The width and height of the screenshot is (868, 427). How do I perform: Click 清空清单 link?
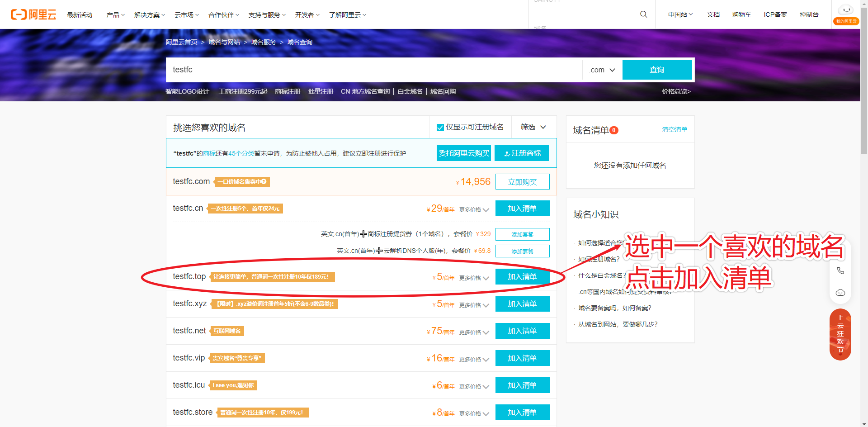click(675, 129)
